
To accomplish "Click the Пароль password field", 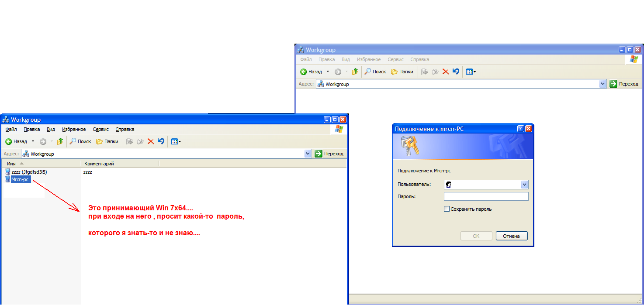I will pyautogui.click(x=486, y=196).
